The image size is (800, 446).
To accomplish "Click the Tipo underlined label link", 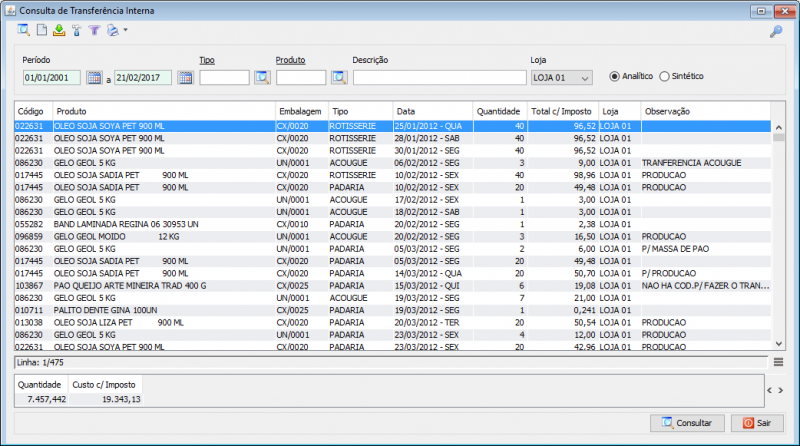I will 207,60.
